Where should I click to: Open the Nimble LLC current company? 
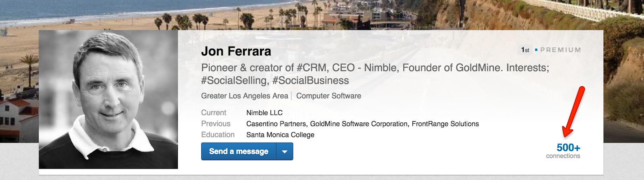(264, 113)
